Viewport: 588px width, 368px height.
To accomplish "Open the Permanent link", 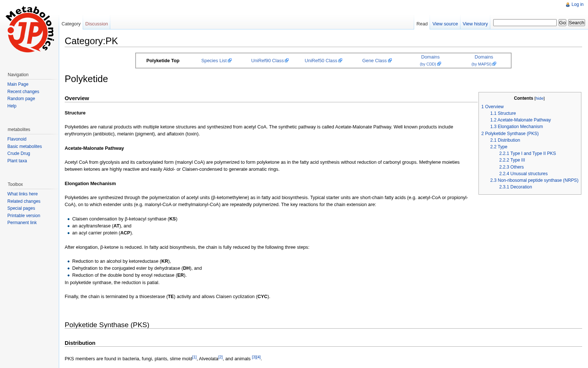I will click(x=22, y=223).
